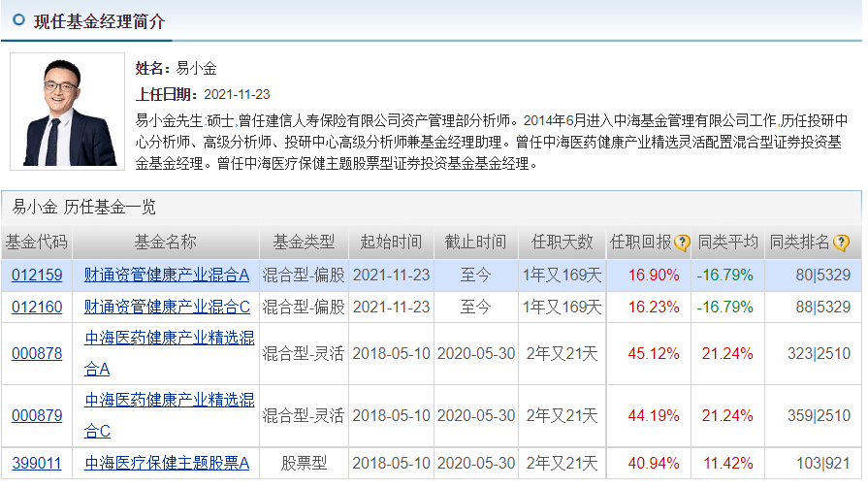The height and width of the screenshot is (487, 868).
Task: Click 2年又21天 tenure in 399011 row
Action: [562, 463]
